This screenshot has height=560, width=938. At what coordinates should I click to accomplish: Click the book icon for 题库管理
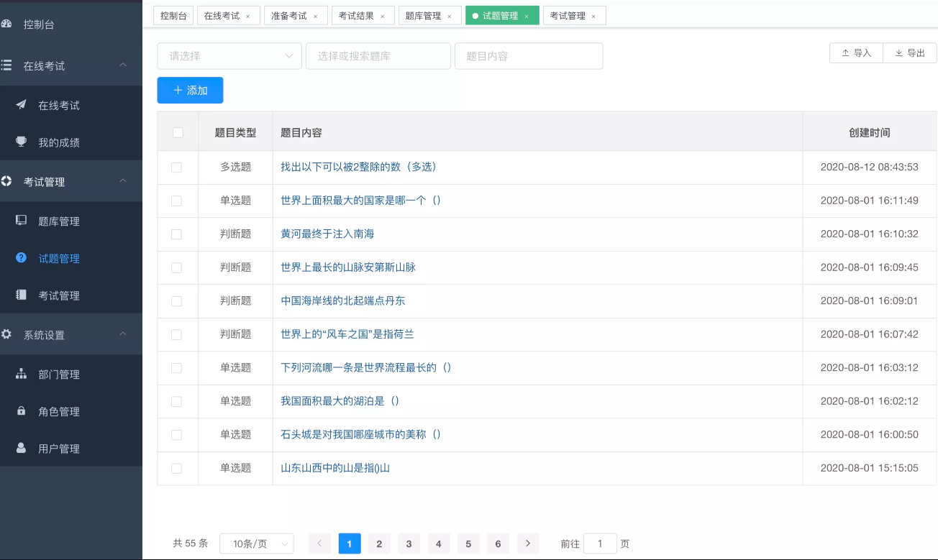pyautogui.click(x=21, y=221)
